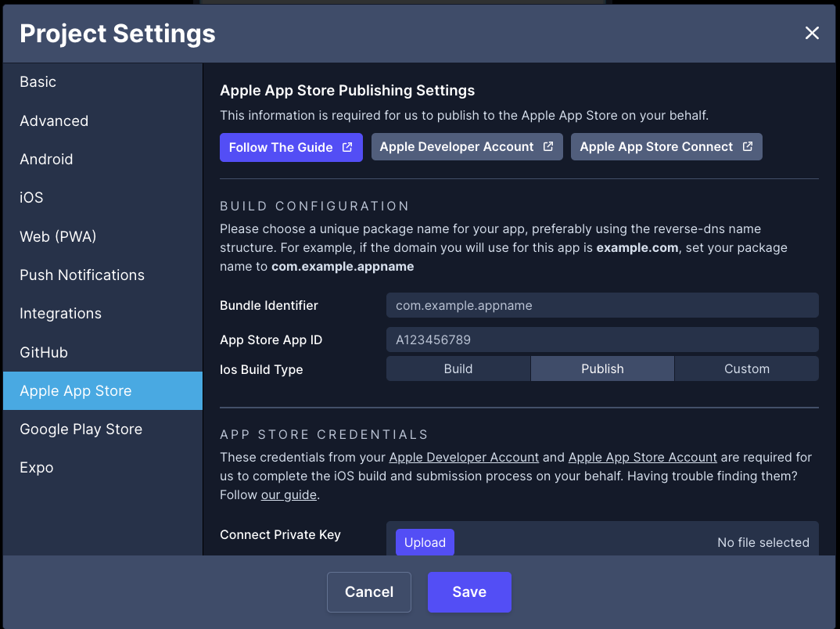Set iOS build type to Publish
Screen dimensions: 840x629
pyautogui.click(x=602, y=368)
